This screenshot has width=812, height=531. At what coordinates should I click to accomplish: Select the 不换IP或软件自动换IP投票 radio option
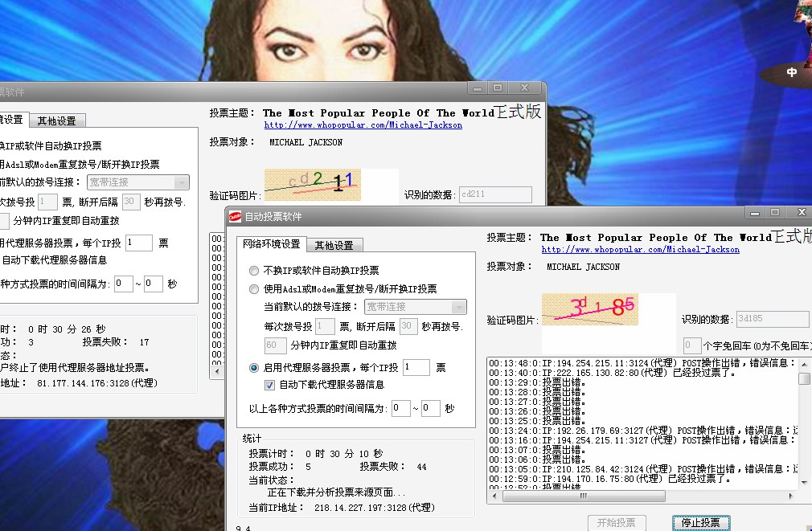pyautogui.click(x=254, y=271)
